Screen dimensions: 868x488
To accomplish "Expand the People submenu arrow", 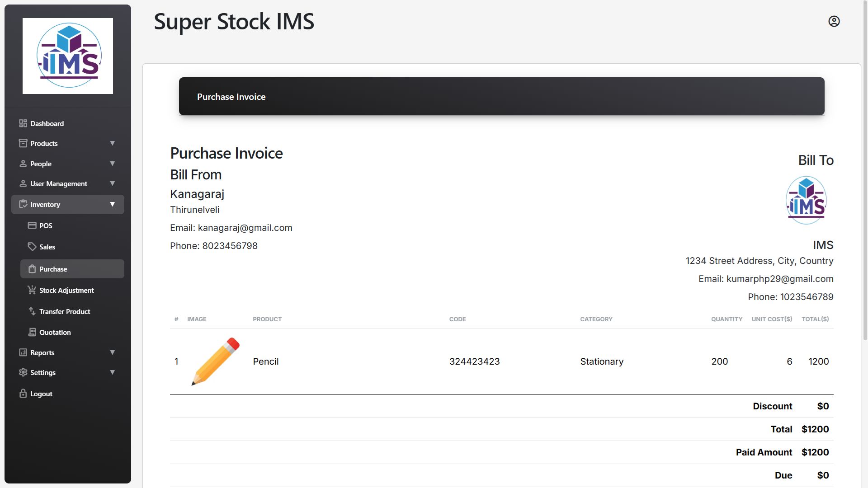I will click(112, 164).
